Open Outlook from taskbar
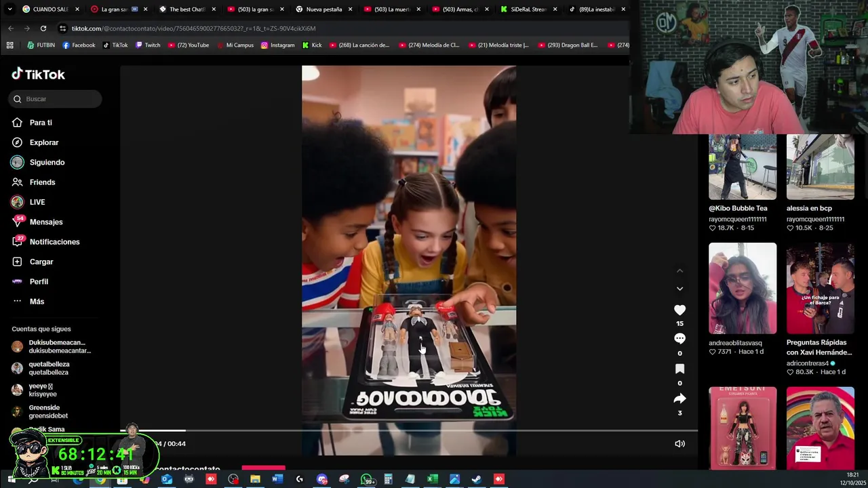This screenshot has height=488, width=868. (167, 479)
